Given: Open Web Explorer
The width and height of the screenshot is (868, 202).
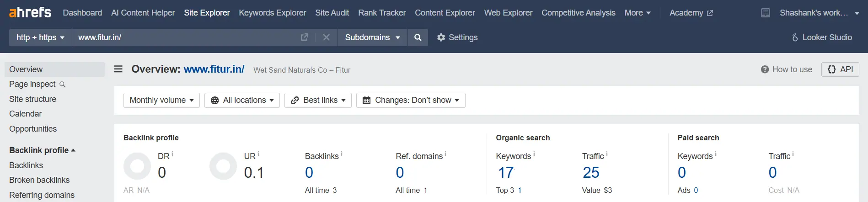Looking at the screenshot, I should tap(508, 13).
